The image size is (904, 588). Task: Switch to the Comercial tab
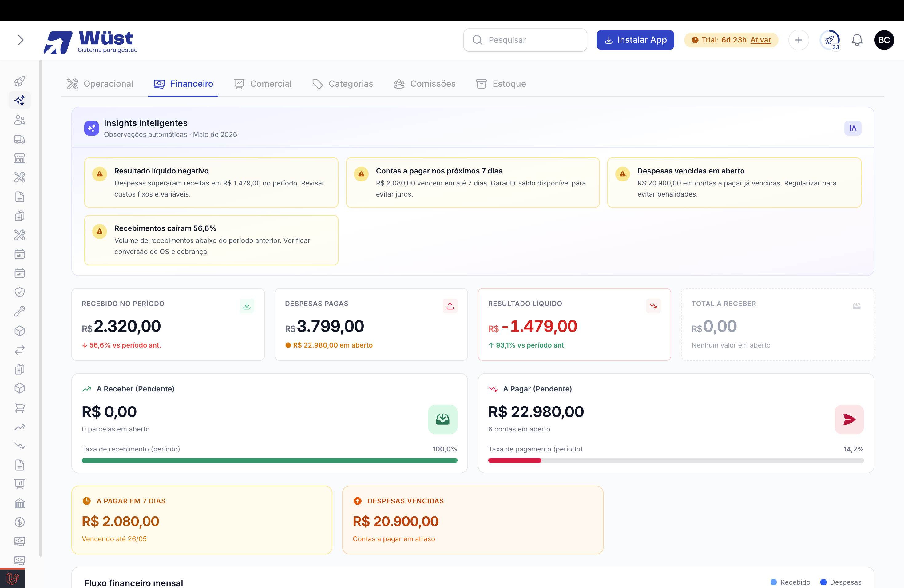tap(263, 84)
